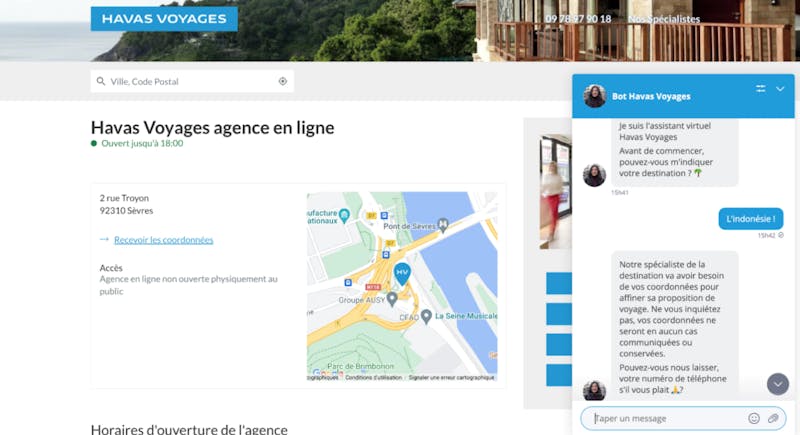
Task: Click the Havas Voyages logo
Action: click(x=164, y=19)
